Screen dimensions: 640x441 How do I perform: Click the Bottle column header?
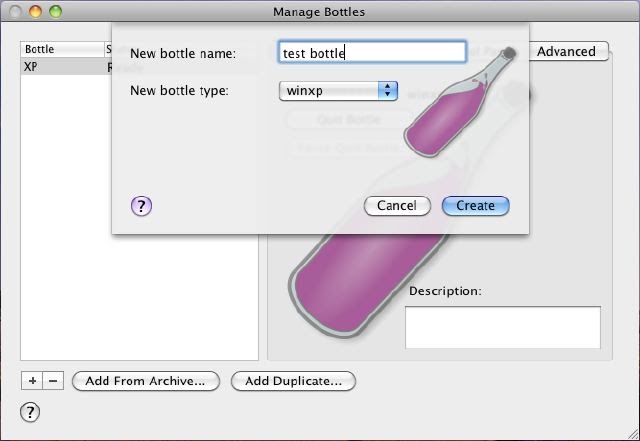coord(60,49)
